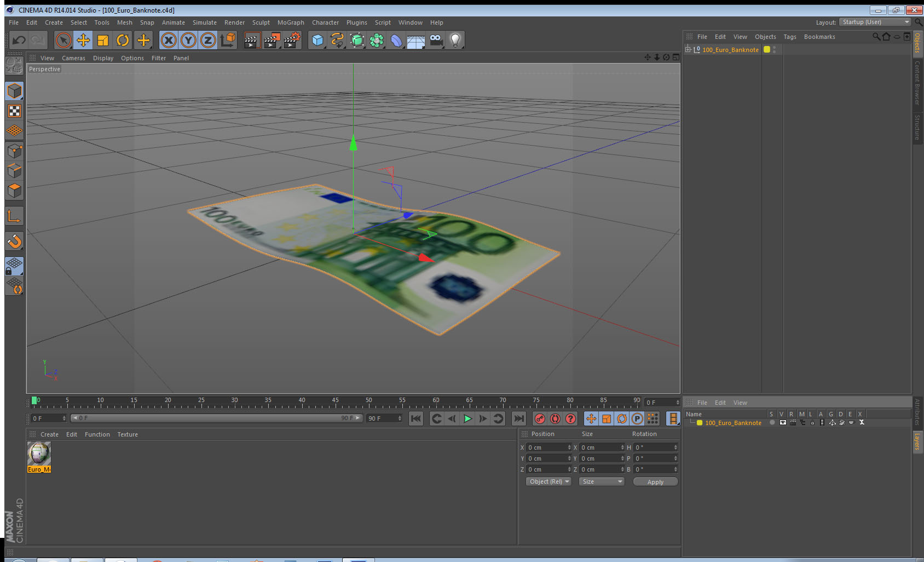The image size is (924, 562).
Task: Open the Attributes side tab
Action: [917, 412]
